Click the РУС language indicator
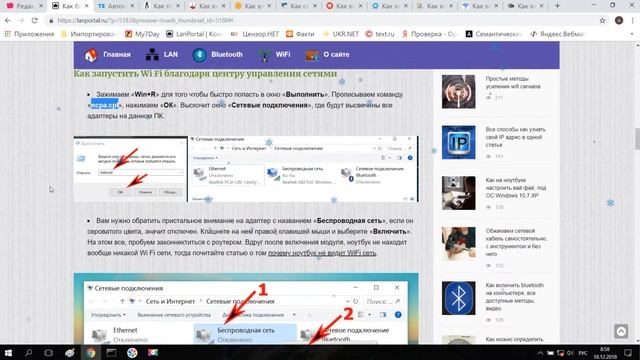 click(583, 353)
